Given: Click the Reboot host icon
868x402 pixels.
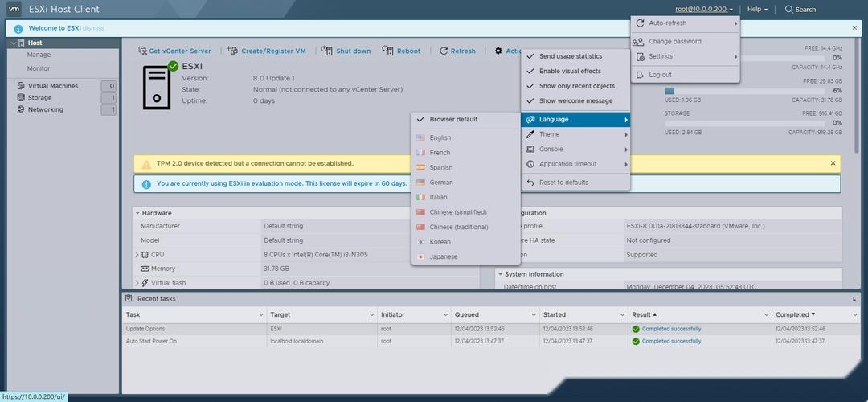Looking at the screenshot, I should [387, 51].
